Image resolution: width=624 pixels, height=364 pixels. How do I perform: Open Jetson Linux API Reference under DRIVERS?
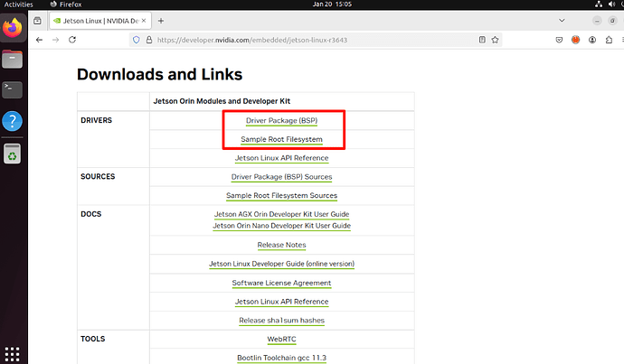click(x=282, y=158)
